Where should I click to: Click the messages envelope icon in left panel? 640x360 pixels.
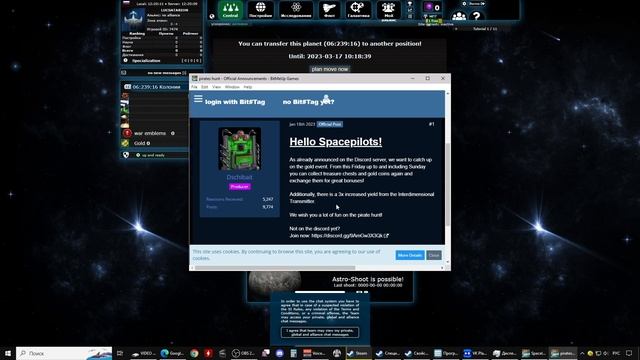click(124, 73)
